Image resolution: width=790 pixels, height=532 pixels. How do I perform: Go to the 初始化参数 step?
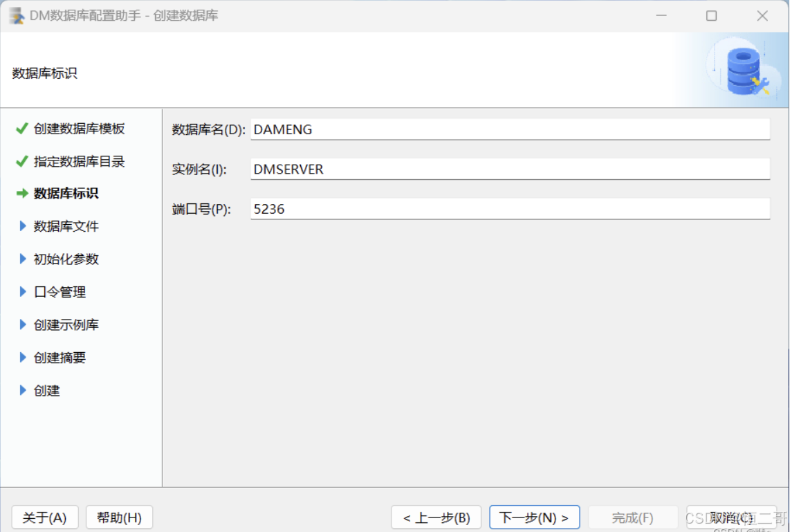[66, 259]
